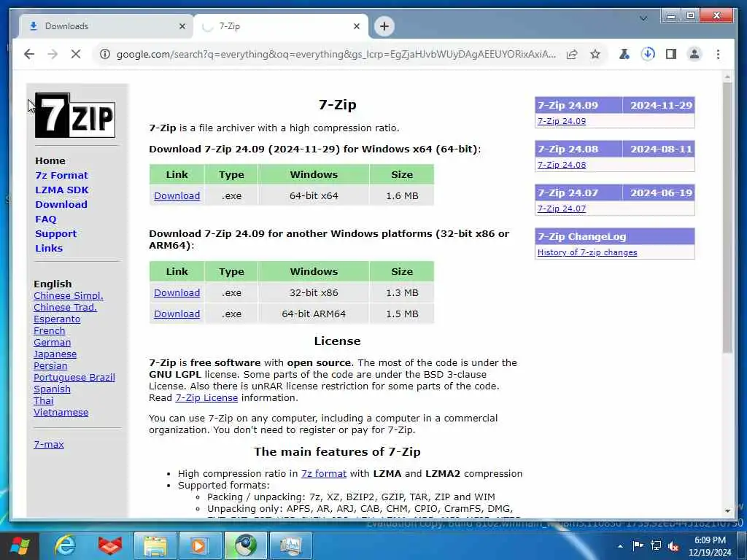Click the scrollbar up arrow

727,77
